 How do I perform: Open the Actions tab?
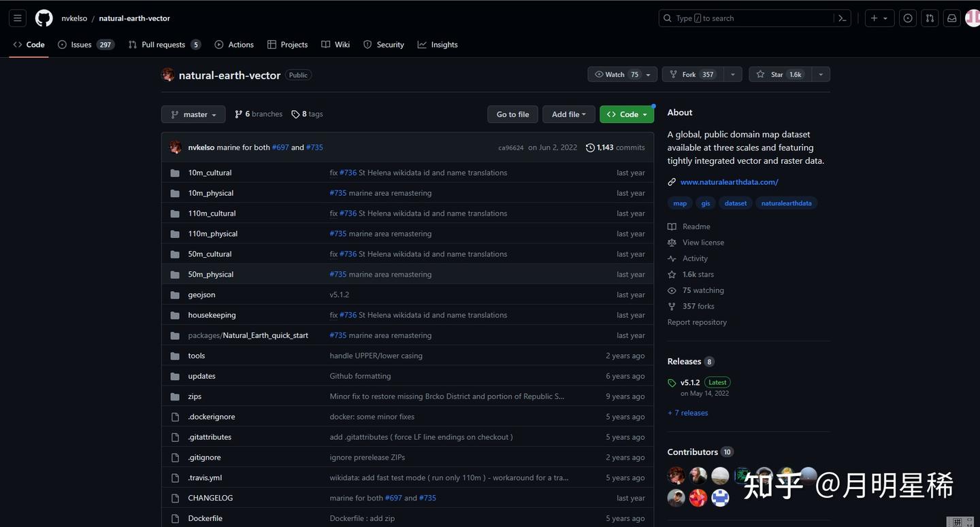pyautogui.click(x=234, y=45)
